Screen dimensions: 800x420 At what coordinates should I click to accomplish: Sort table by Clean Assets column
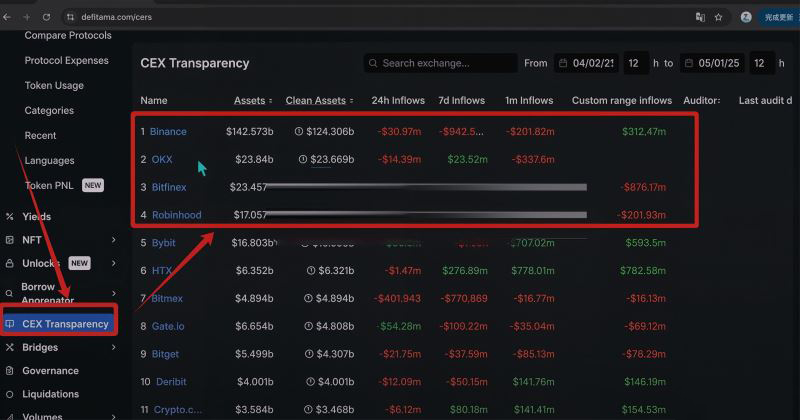[x=319, y=101]
